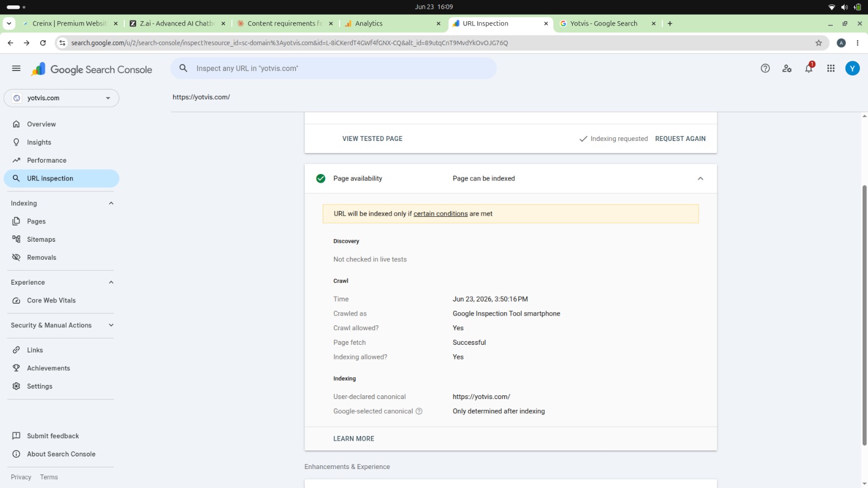Open the yotvis.com property selector dropdown
868x488 pixels.
(61, 98)
